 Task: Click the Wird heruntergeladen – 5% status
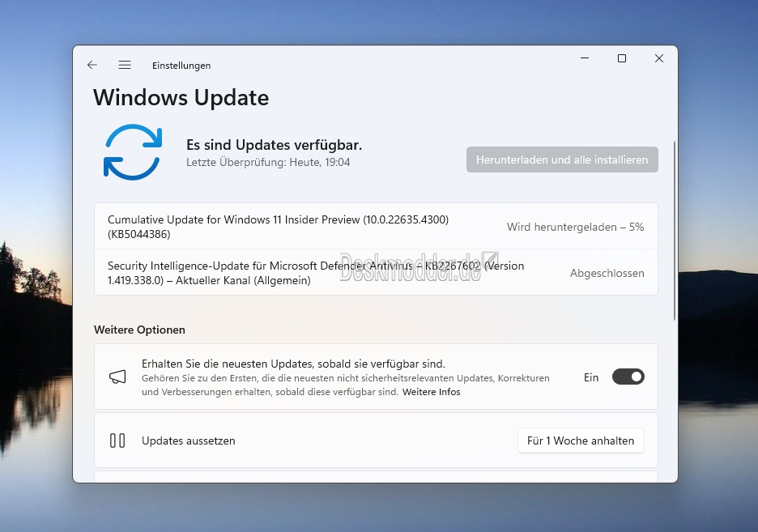pyautogui.click(x=575, y=227)
